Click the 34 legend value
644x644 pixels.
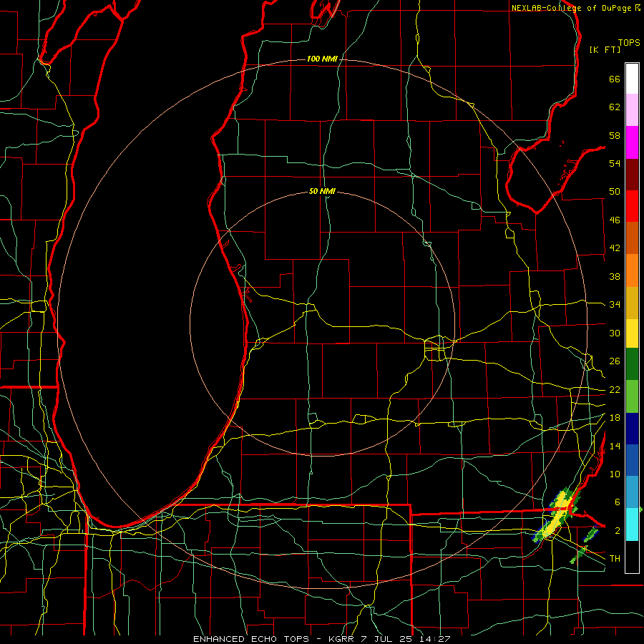coord(615,305)
